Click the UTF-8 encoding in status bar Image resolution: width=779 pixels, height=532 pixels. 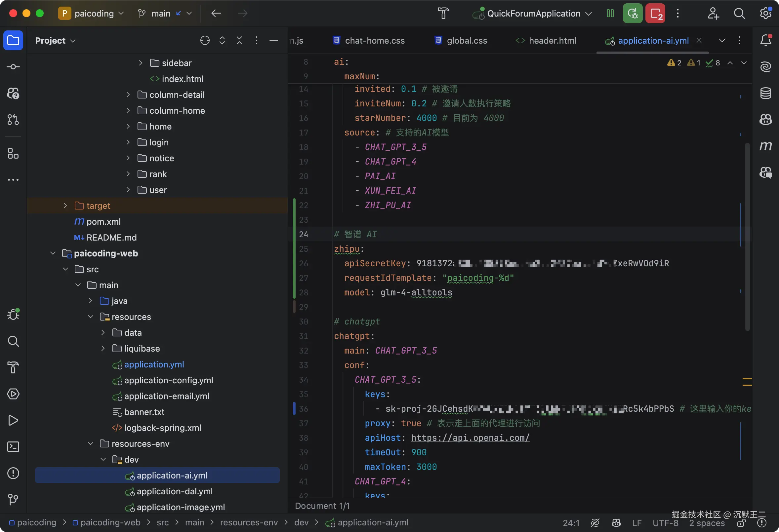point(665,523)
